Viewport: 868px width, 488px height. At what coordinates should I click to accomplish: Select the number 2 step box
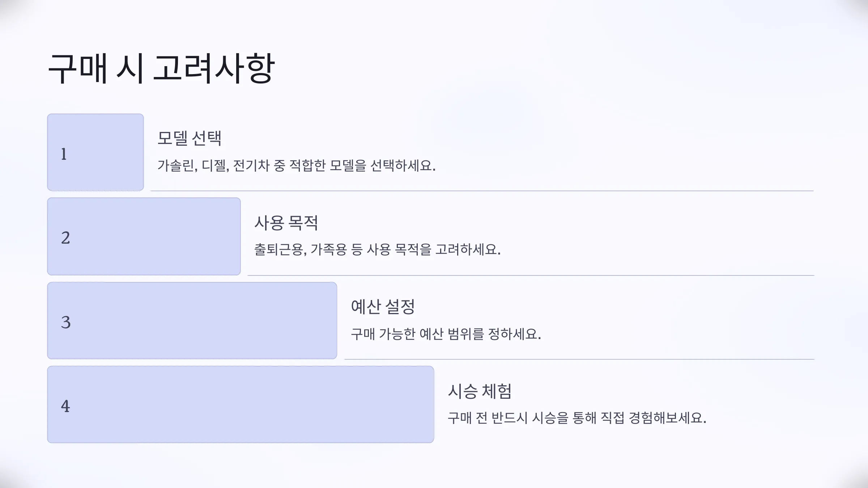pyautogui.click(x=144, y=236)
